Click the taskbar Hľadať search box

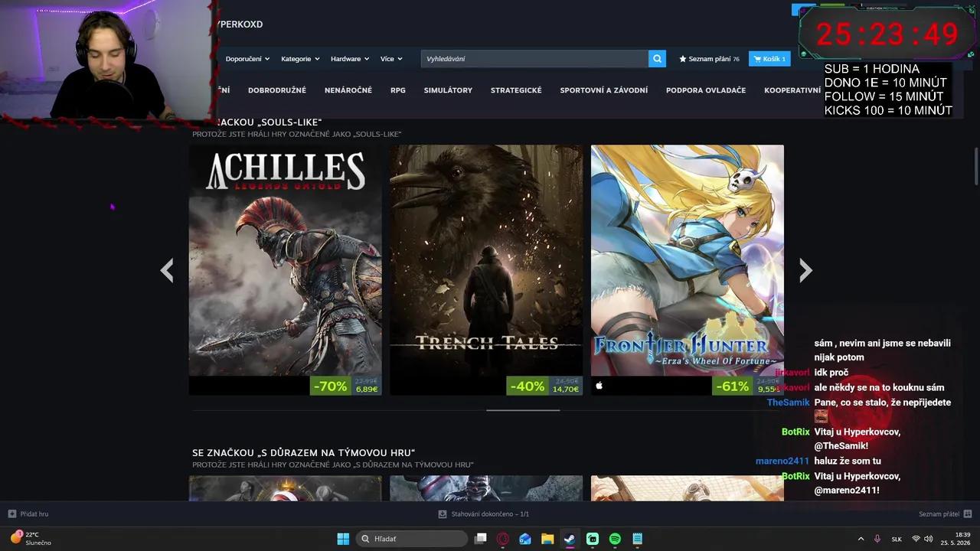coord(413,539)
